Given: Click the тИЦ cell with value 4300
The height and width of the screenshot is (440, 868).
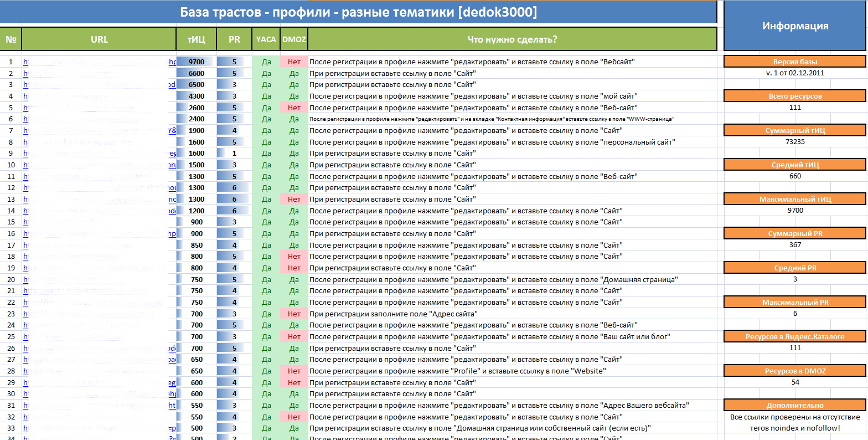Looking at the screenshot, I should coord(196,96).
